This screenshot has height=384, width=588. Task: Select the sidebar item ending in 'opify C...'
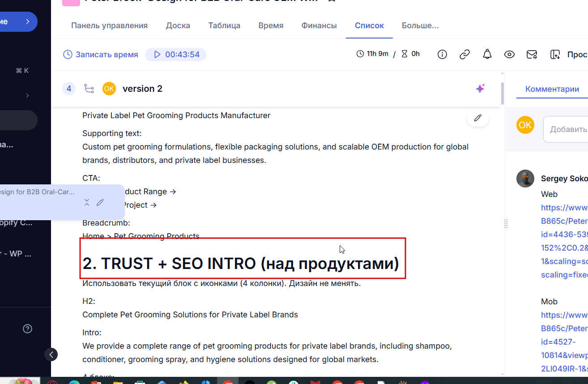tap(16, 223)
